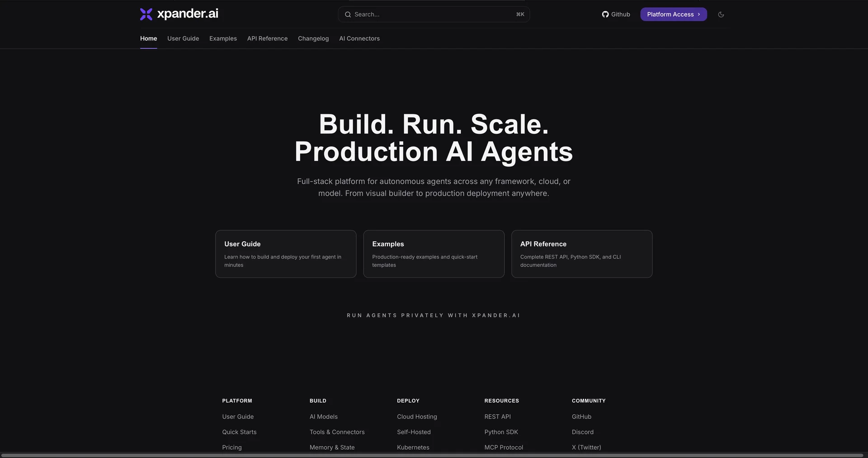Click the GitHub octocat icon in header
The height and width of the screenshot is (458, 868).
pyautogui.click(x=605, y=14)
